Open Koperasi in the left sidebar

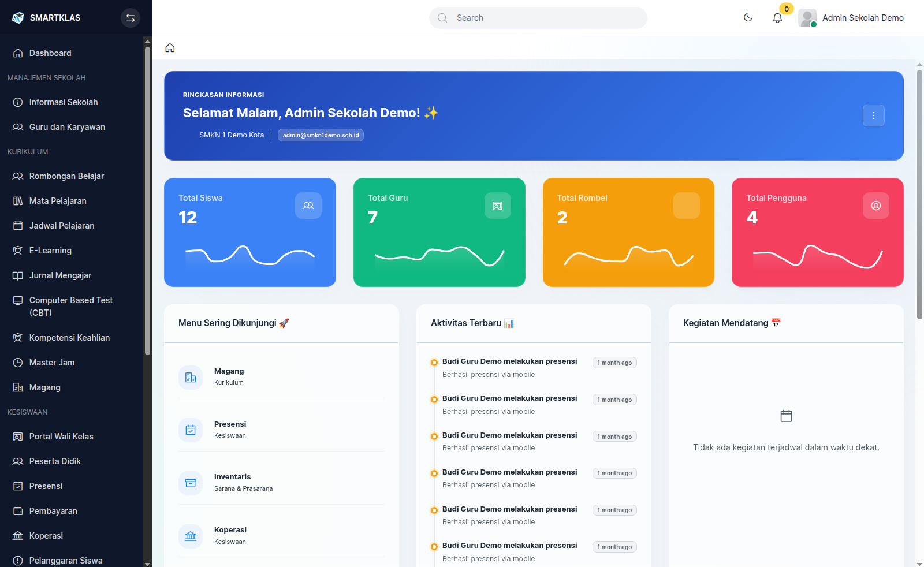click(72, 536)
